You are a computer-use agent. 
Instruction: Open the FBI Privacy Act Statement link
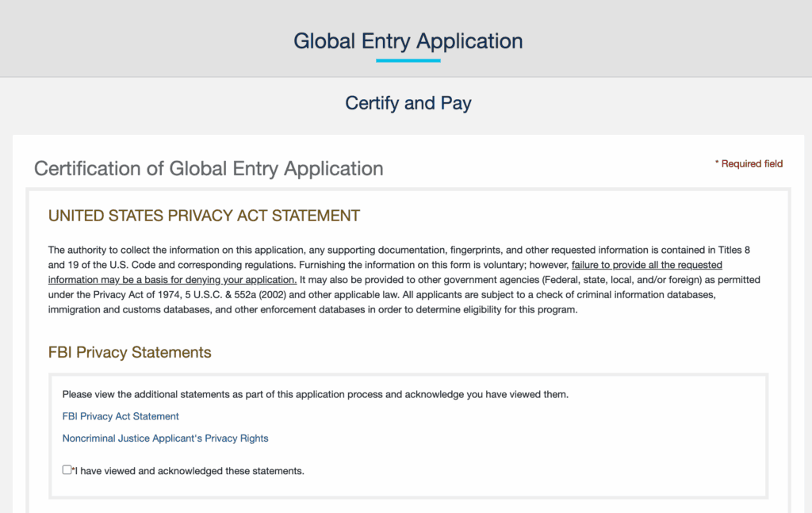pos(120,415)
